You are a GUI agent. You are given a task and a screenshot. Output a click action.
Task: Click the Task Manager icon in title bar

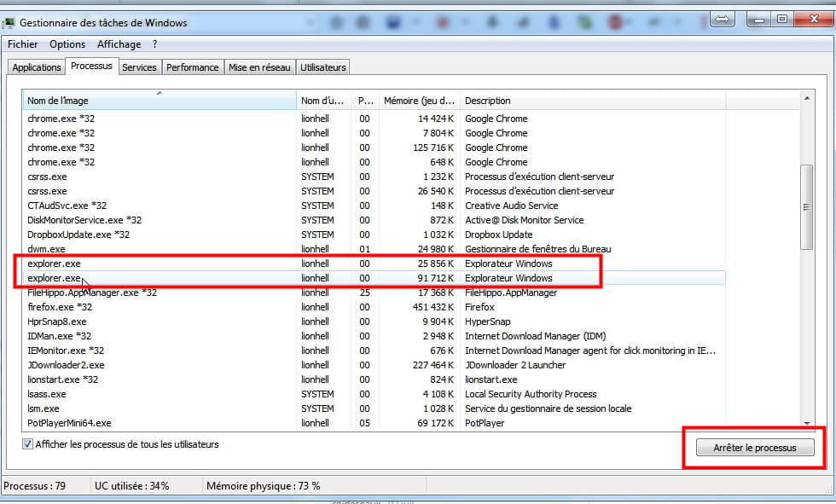point(9,22)
